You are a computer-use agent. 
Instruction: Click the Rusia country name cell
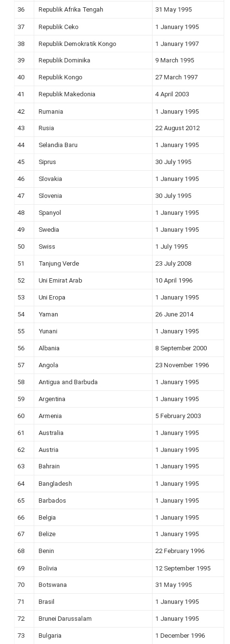[x=92, y=128]
